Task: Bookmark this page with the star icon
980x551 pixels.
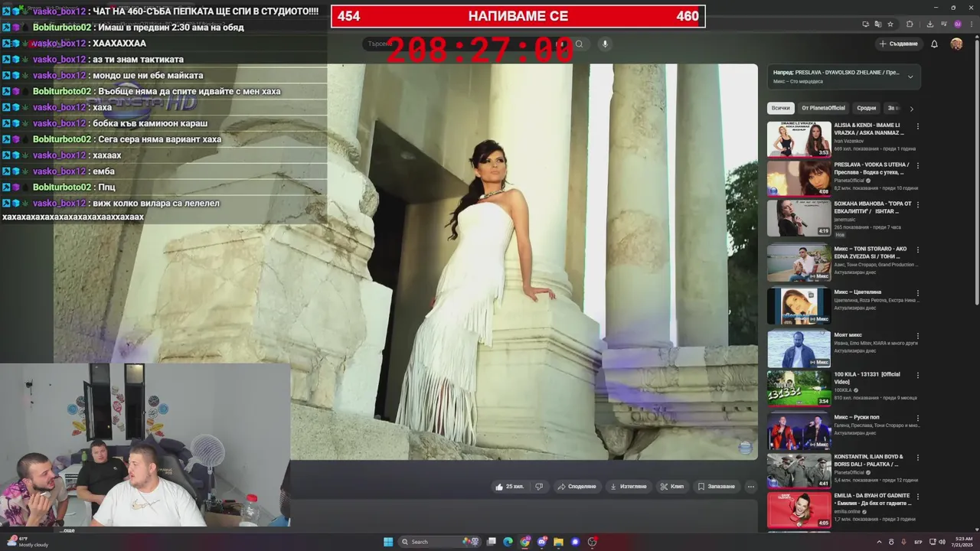Action: pos(890,24)
